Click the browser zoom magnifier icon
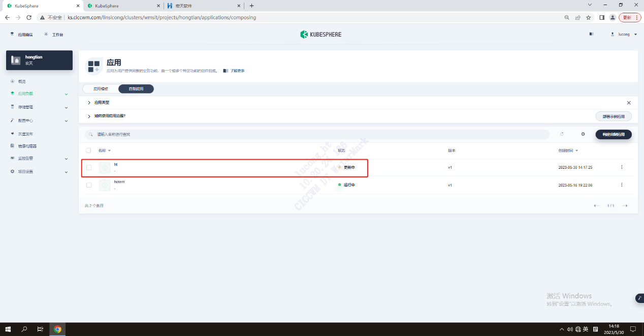This screenshot has width=644, height=336. pyautogui.click(x=567, y=17)
